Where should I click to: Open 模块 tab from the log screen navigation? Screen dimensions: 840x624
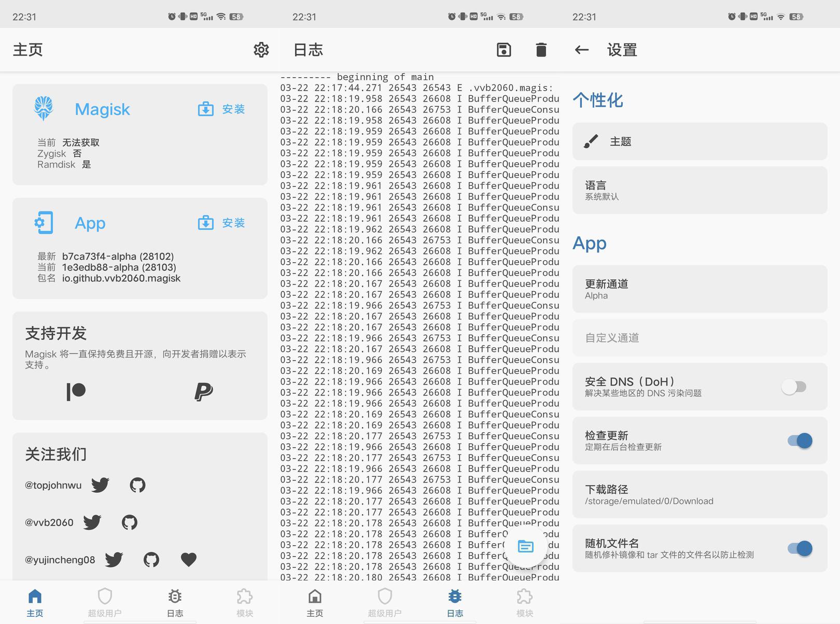(525, 603)
